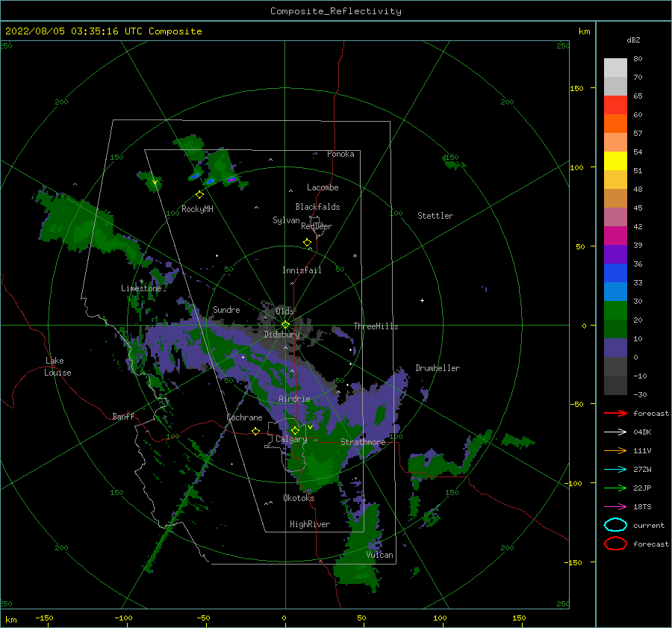This screenshot has height=628, width=672.
Task: Click the Blackfalds city label
Action: click(317, 207)
